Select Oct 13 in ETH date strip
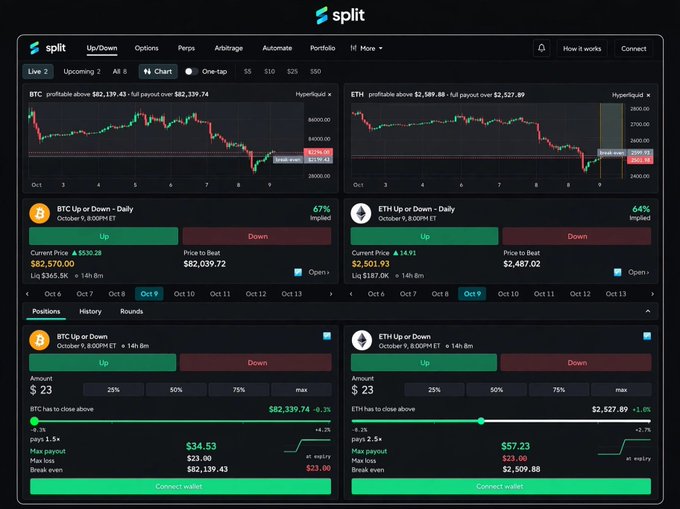 tap(616, 294)
